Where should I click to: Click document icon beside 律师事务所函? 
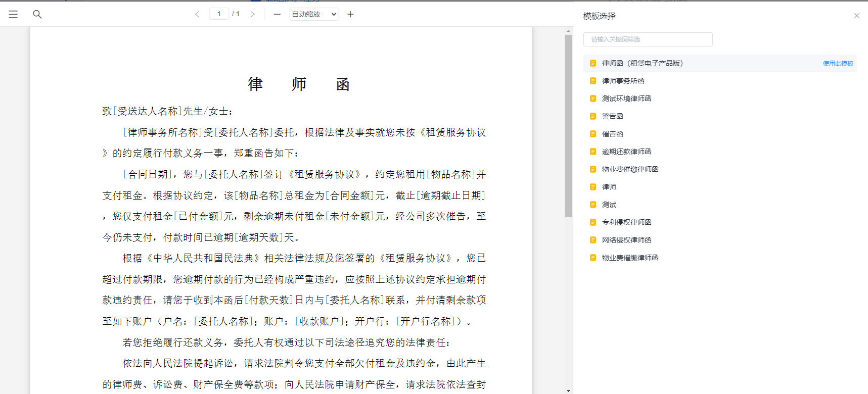click(x=593, y=81)
